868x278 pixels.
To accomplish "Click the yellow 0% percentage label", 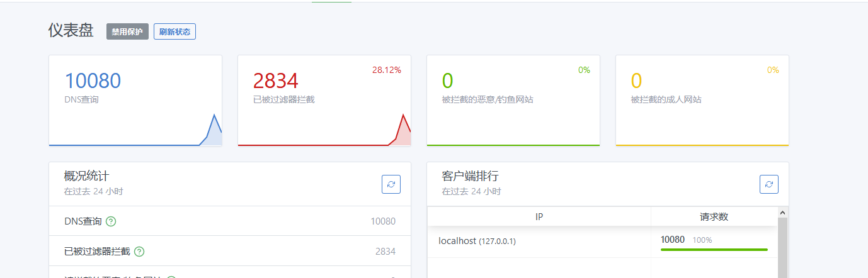I will pos(773,70).
